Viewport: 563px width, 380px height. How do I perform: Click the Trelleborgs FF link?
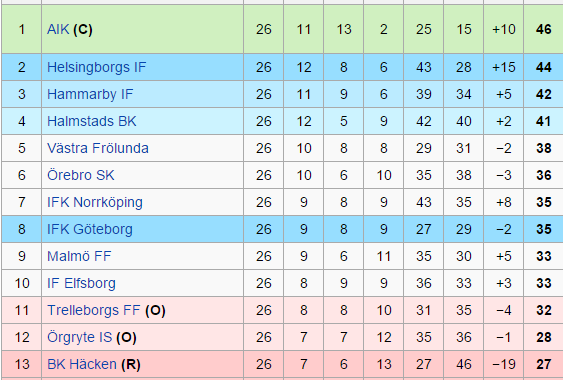click(93, 310)
